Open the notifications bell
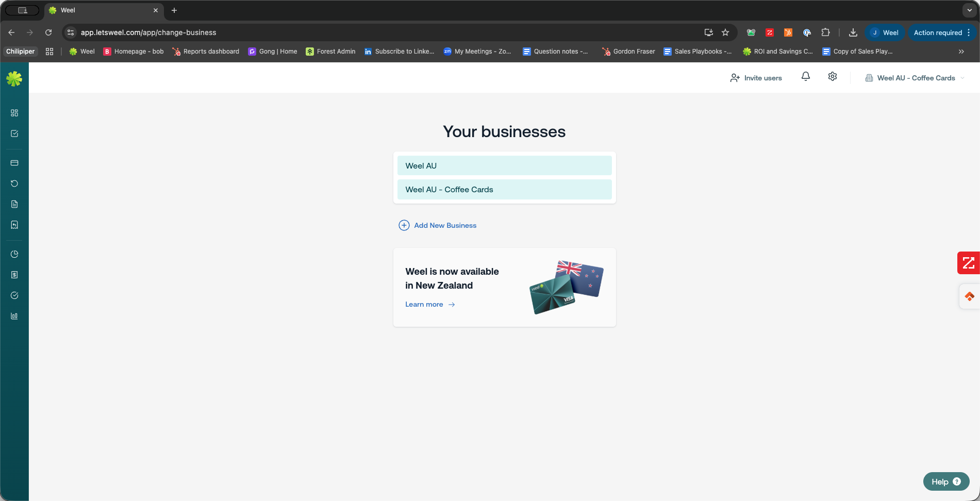The height and width of the screenshot is (501, 980). click(806, 76)
